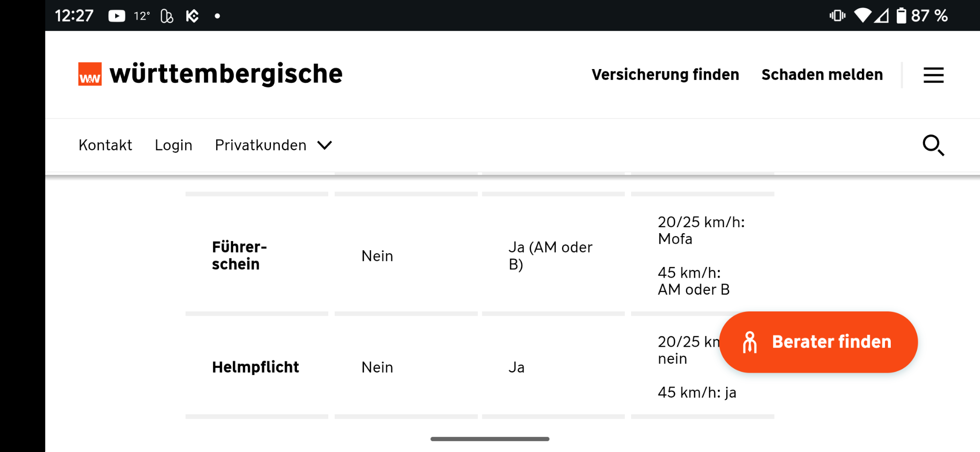980x452 pixels.
Task: Go to the Kontakt page
Action: click(x=105, y=145)
